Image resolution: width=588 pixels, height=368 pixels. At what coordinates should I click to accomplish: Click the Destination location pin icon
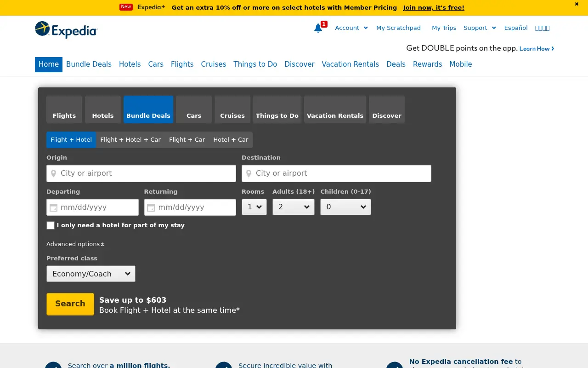(x=249, y=173)
